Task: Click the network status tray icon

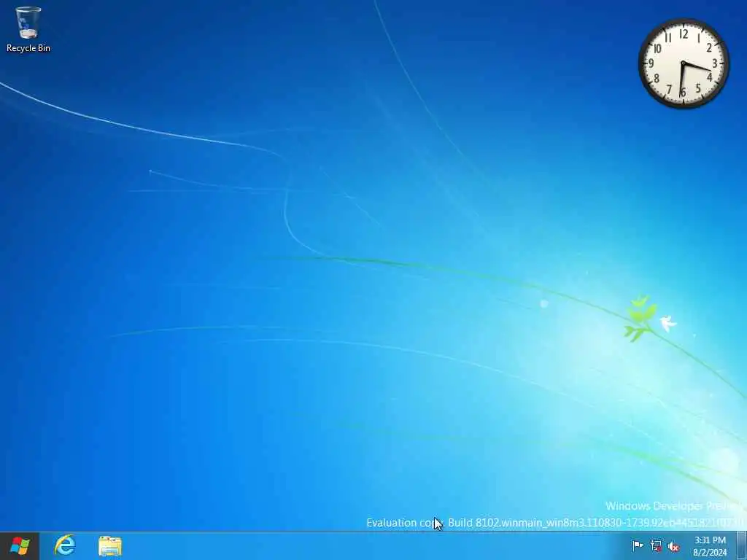Action: pos(656,545)
